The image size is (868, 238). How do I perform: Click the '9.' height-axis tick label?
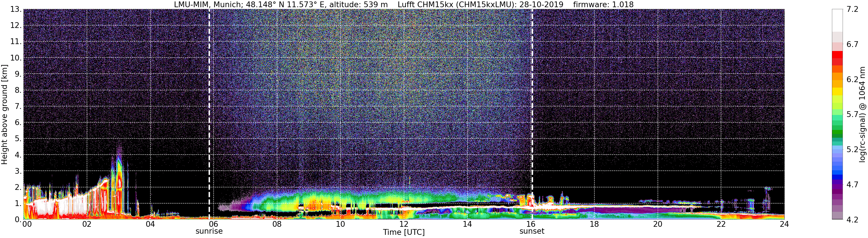coord(18,74)
